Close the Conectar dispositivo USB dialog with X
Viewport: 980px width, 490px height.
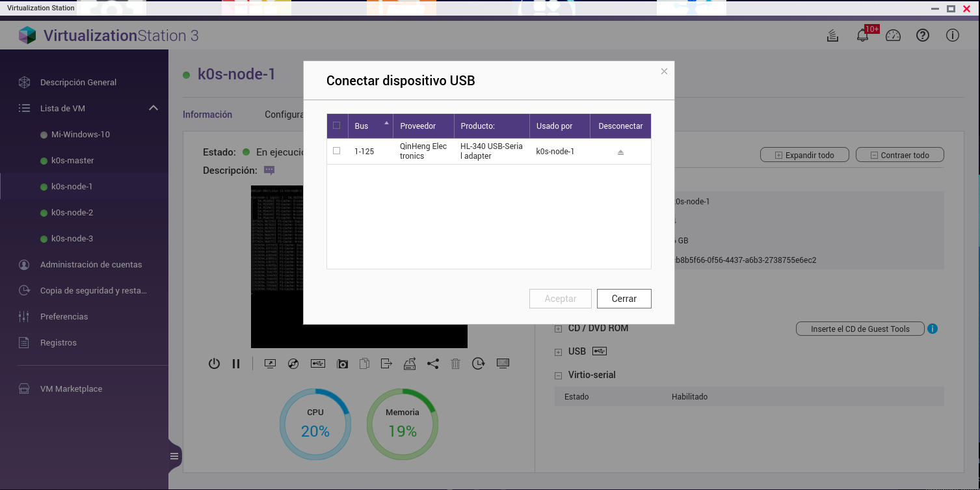[664, 72]
